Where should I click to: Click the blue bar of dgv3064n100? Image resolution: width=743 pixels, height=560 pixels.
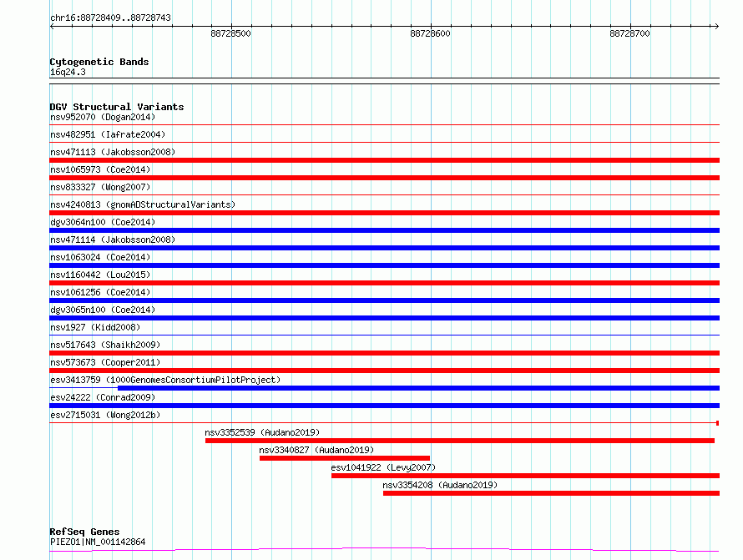tap(384, 230)
